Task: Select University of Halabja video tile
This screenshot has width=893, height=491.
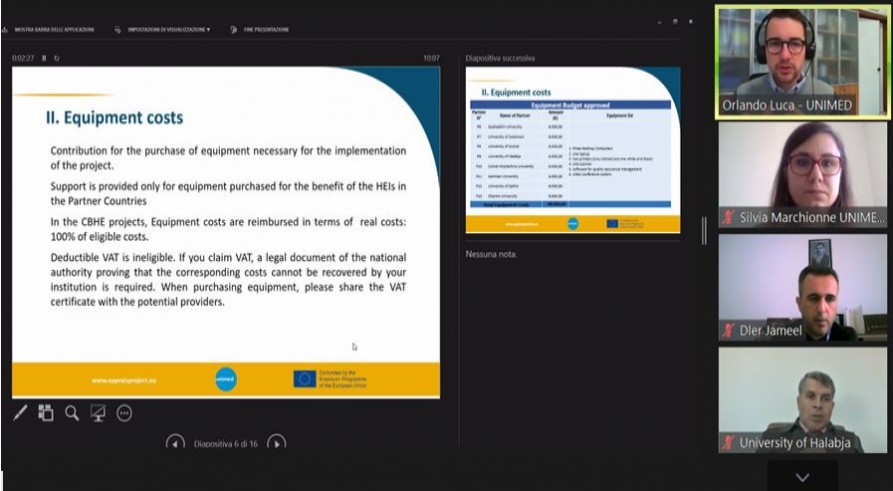Action: point(802,400)
